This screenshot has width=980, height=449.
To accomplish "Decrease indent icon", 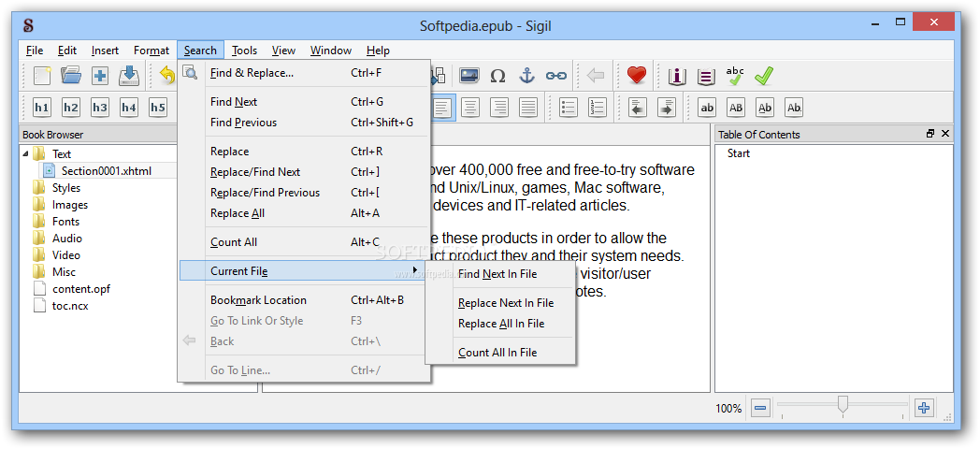I will pos(638,108).
